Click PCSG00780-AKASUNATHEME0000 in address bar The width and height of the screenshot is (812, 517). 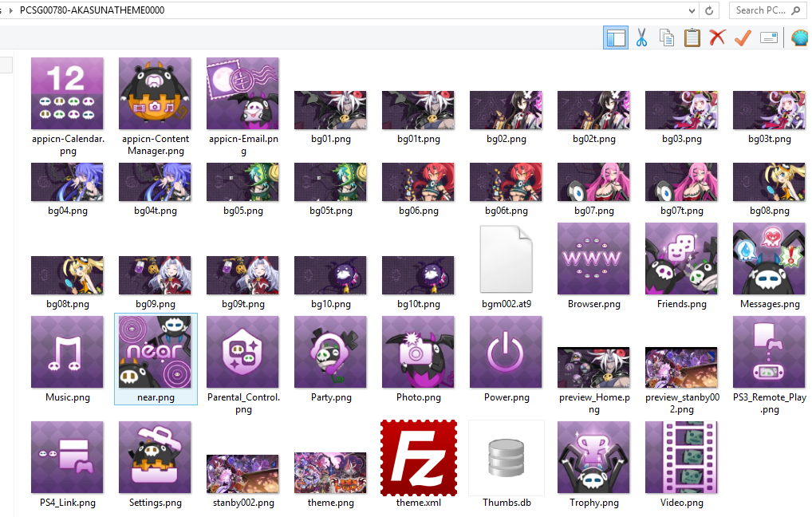(x=93, y=10)
